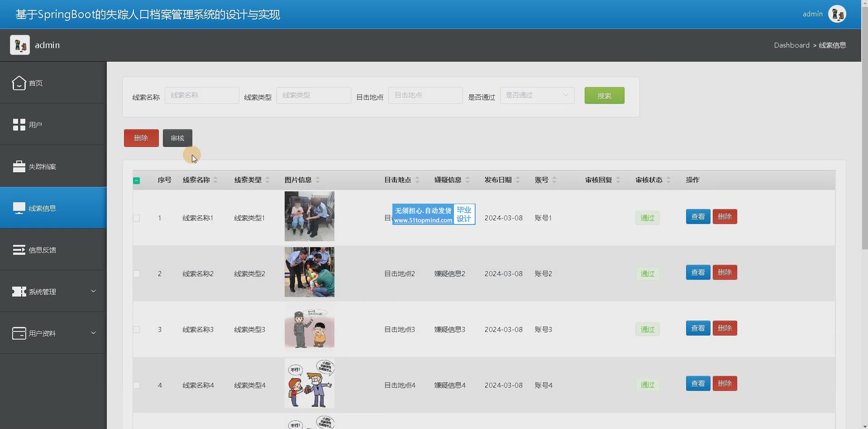Open the cartoon thumbnail for 线索名称3

(x=310, y=328)
